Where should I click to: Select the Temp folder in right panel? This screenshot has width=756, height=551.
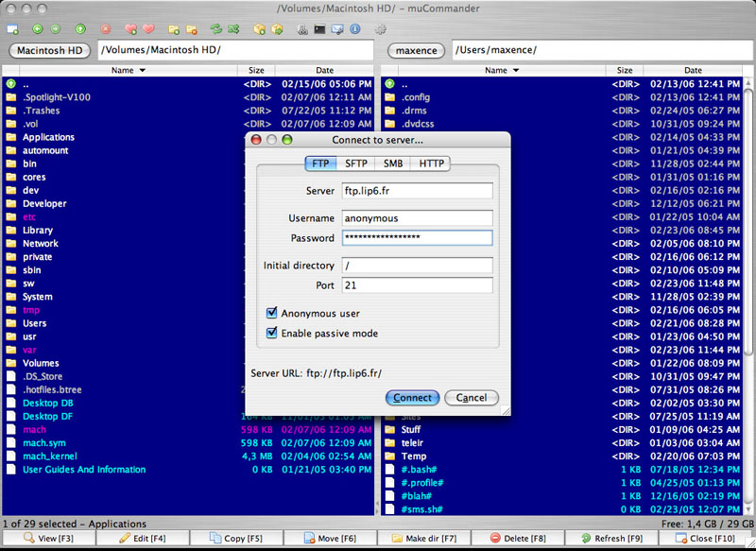(x=561, y=456)
